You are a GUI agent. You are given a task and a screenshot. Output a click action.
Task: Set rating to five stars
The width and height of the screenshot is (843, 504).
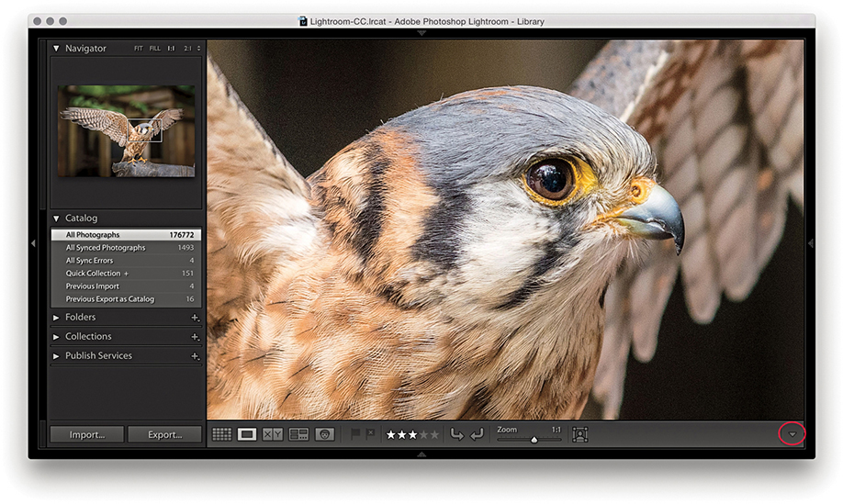434,434
